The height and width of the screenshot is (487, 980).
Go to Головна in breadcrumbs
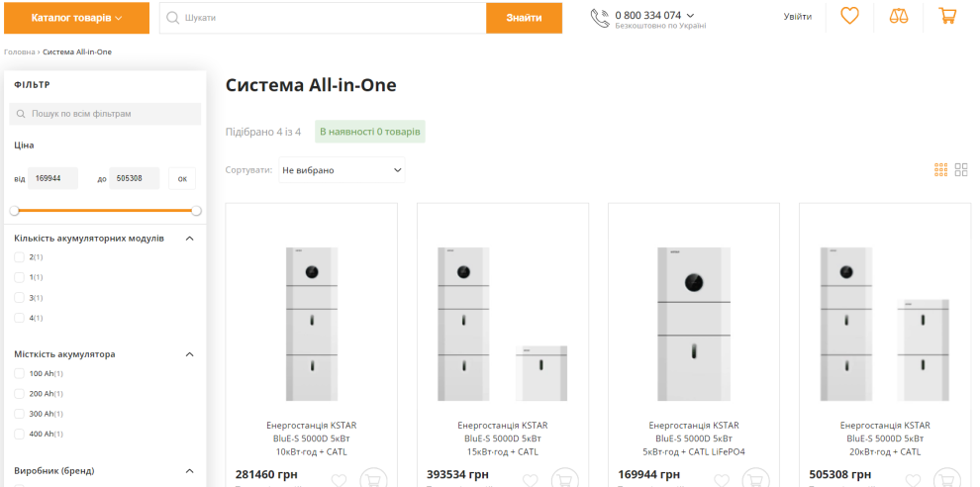(19, 51)
